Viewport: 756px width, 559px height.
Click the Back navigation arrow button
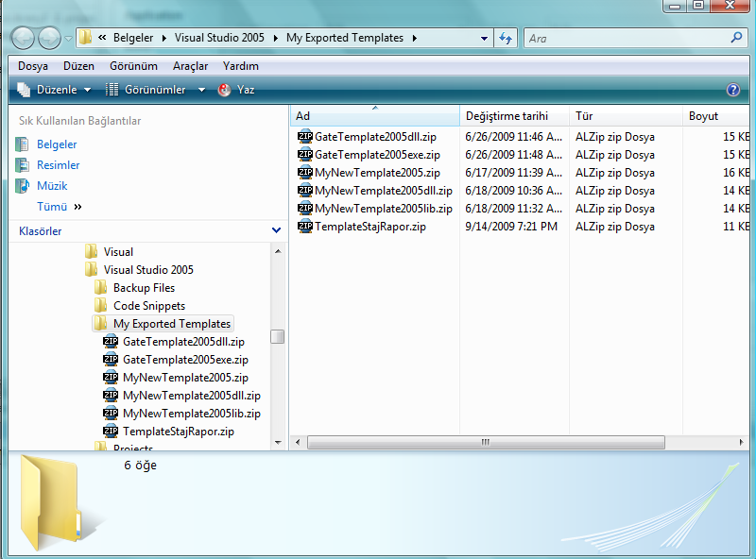pyautogui.click(x=24, y=39)
